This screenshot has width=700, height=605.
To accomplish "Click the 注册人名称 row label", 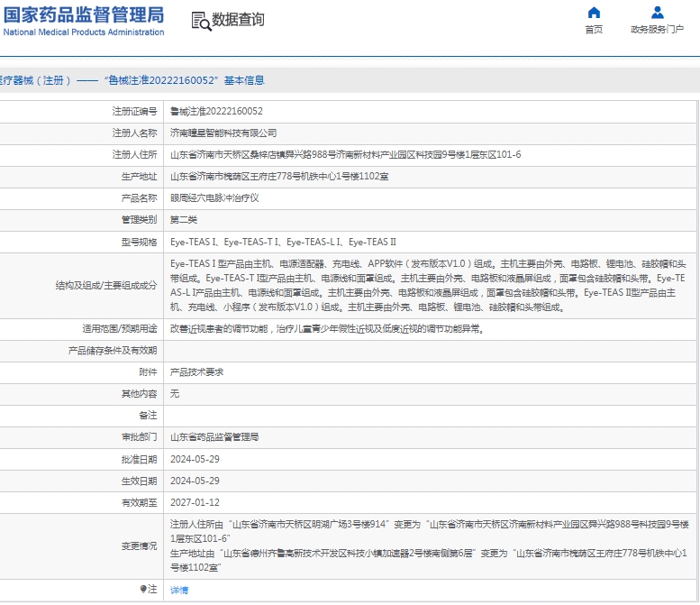I will click(x=134, y=133).
